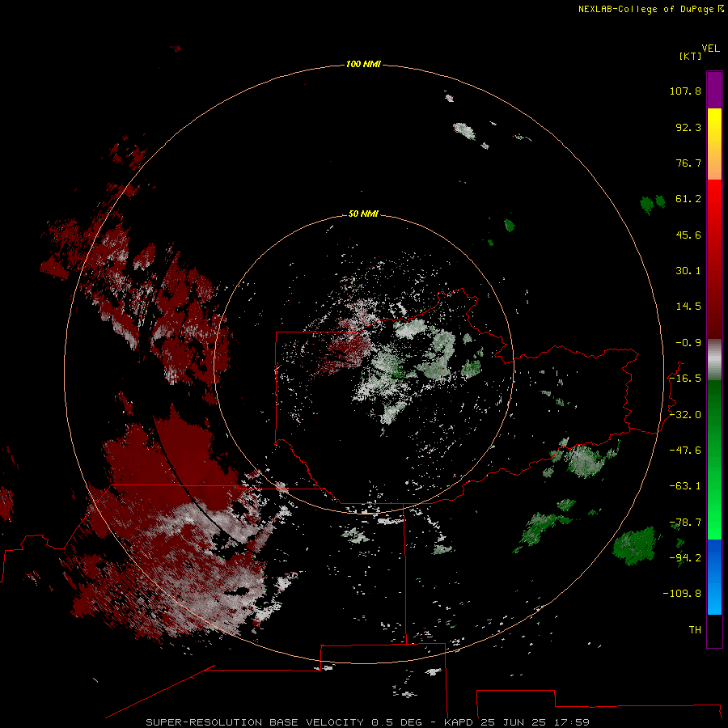The height and width of the screenshot is (728, 728).
Task: Click the -63.1 velocity scale value
Action: click(x=685, y=486)
